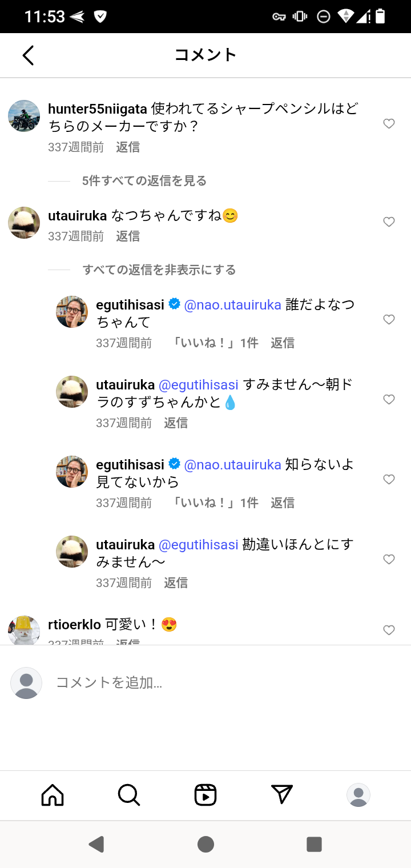Like rtioerklo's 可愛い comment heart

[x=389, y=630]
